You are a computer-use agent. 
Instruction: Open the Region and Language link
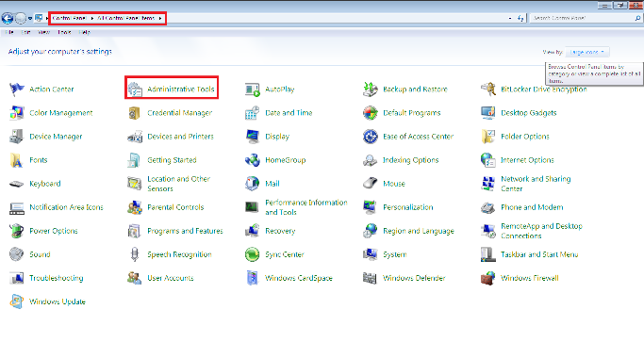coord(419,231)
